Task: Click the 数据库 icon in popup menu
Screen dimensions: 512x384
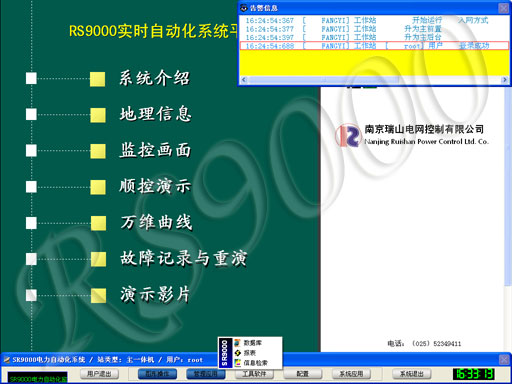Action: pos(237,343)
